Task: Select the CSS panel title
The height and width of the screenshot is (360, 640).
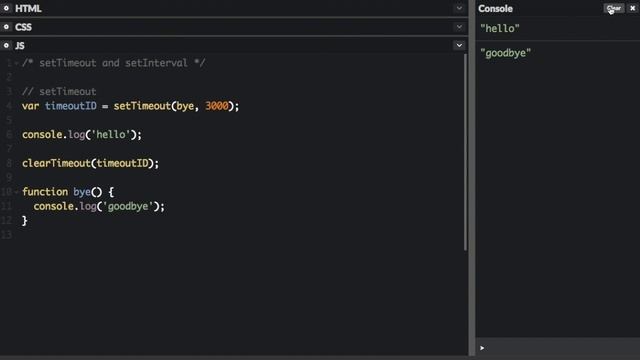Action: [x=23, y=27]
